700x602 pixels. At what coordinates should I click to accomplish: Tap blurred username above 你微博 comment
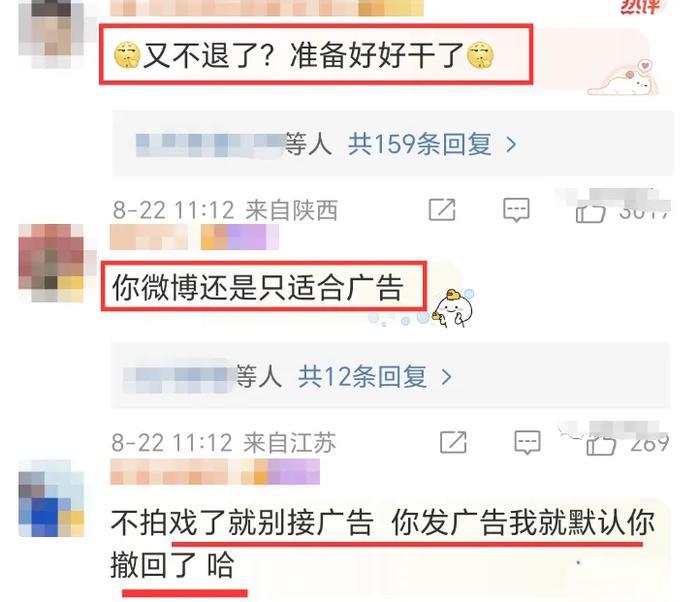[194, 237]
